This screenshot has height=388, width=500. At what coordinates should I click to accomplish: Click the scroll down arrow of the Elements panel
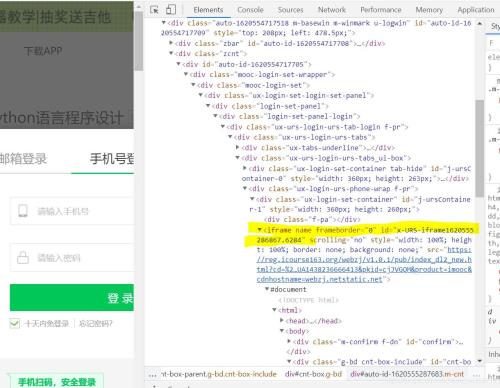[479, 361]
